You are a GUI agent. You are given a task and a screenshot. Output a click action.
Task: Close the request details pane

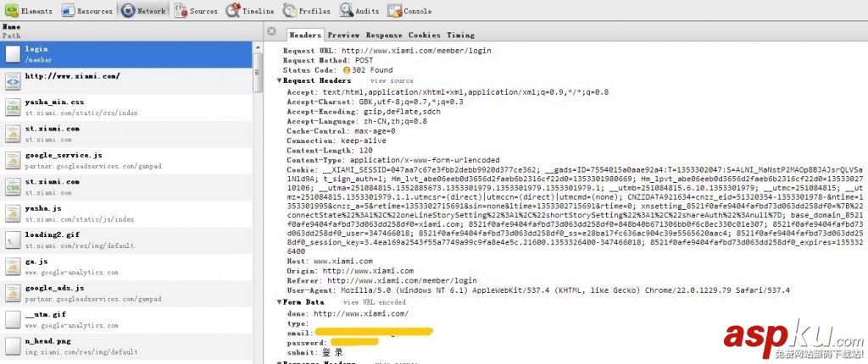coord(271,31)
